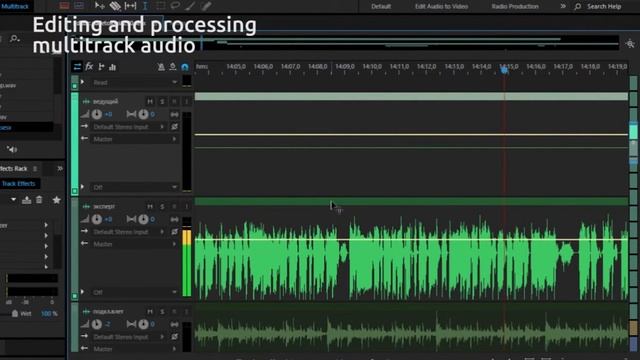Mute the эксперт track
Image resolution: width=640 pixels, height=360 pixels.
point(150,207)
